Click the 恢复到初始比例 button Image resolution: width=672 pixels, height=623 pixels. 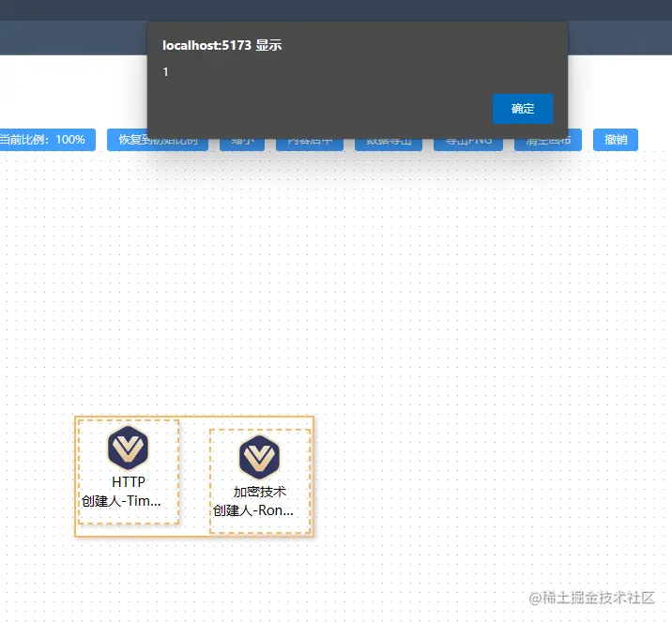coord(158,140)
